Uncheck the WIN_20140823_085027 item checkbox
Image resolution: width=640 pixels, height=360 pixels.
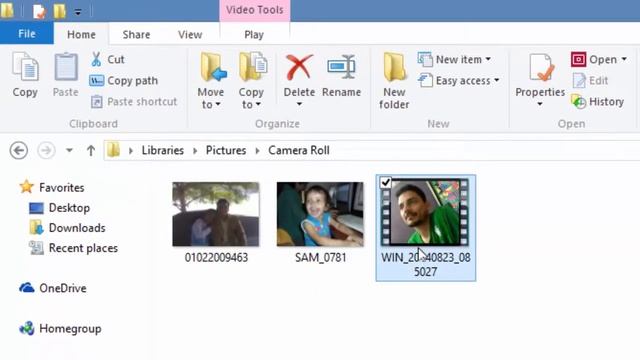(385, 182)
